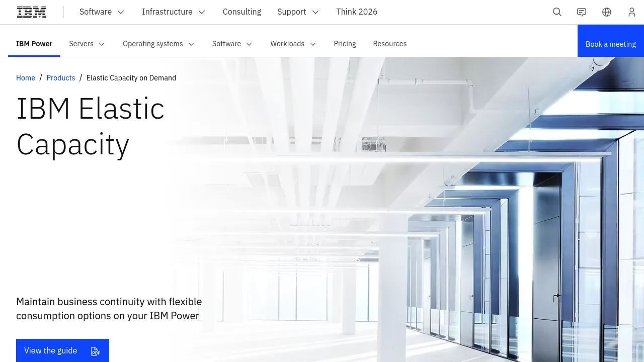Click the Maintain business continuity tagline text

(109, 309)
